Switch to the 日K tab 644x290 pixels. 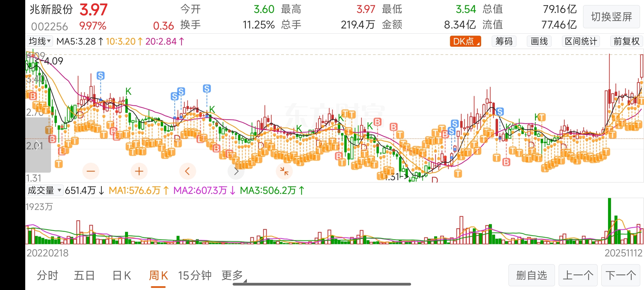click(122, 275)
